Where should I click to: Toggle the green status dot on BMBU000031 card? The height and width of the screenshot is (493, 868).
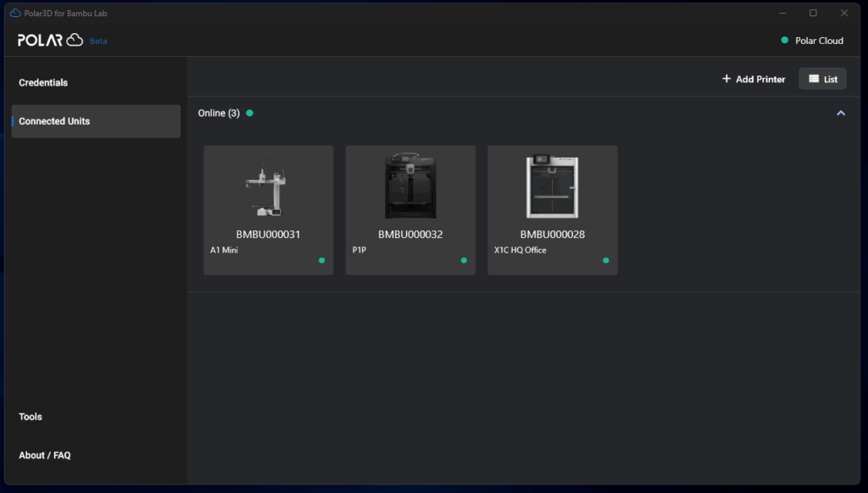(x=322, y=261)
